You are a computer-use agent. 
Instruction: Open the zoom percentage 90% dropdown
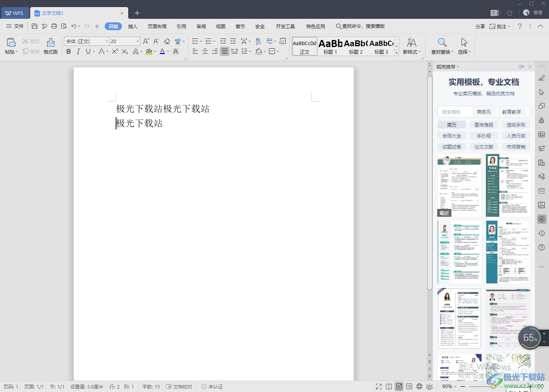pyautogui.click(x=449, y=387)
